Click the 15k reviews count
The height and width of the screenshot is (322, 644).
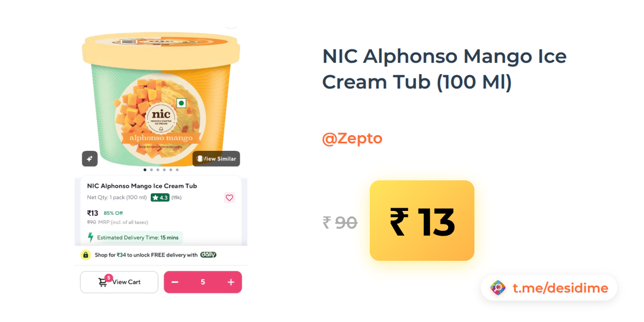click(x=177, y=197)
